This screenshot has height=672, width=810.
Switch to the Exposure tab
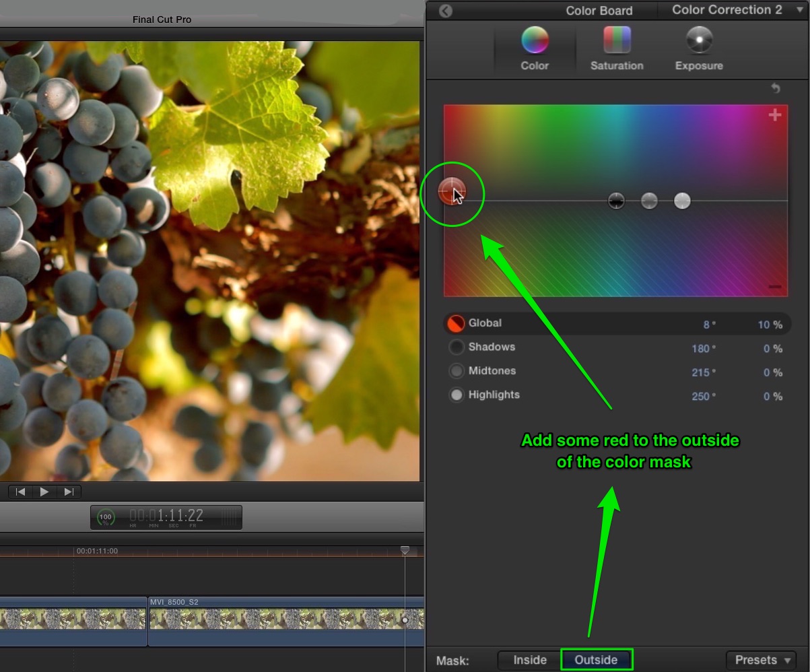pos(699,48)
